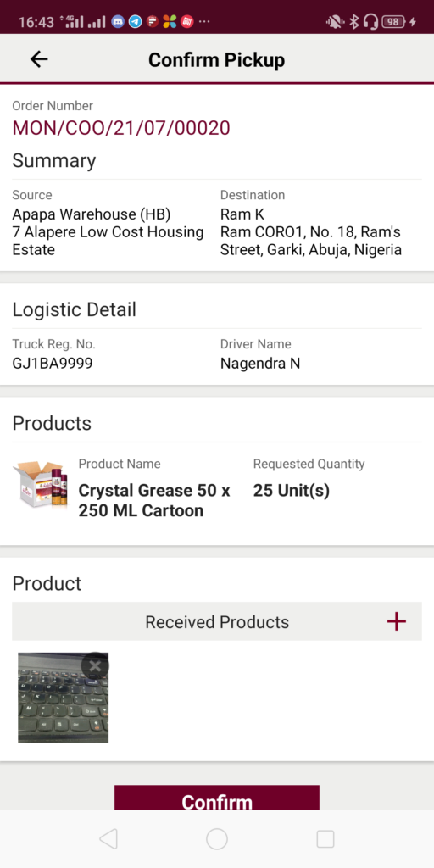Tap Android recent apps square
The height and width of the screenshot is (868, 434).
325,839
